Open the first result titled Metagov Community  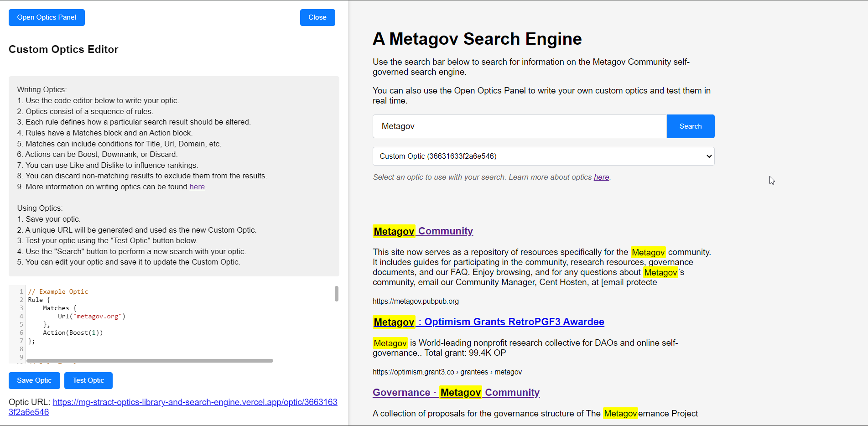[423, 231]
